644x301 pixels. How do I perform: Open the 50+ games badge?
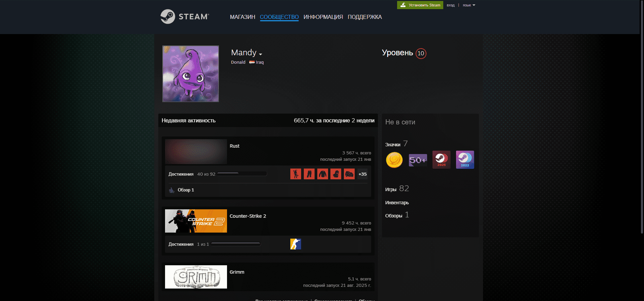[418, 160]
